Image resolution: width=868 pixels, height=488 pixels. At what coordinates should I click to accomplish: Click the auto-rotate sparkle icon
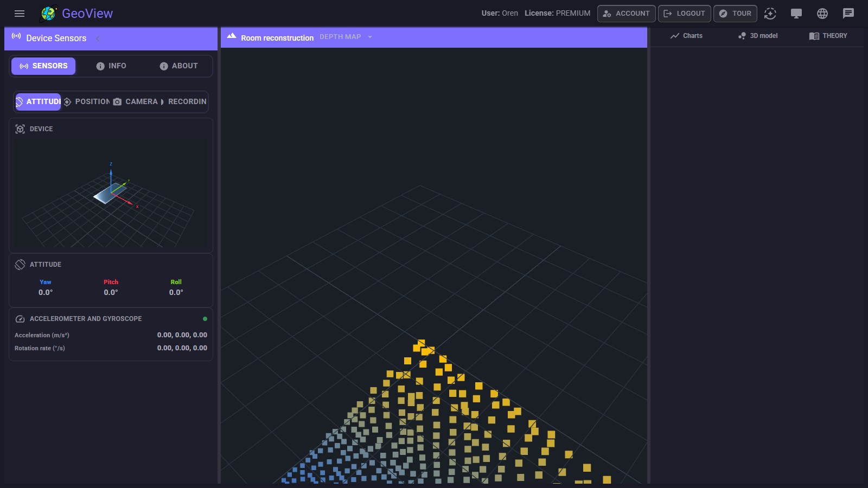[x=770, y=14]
